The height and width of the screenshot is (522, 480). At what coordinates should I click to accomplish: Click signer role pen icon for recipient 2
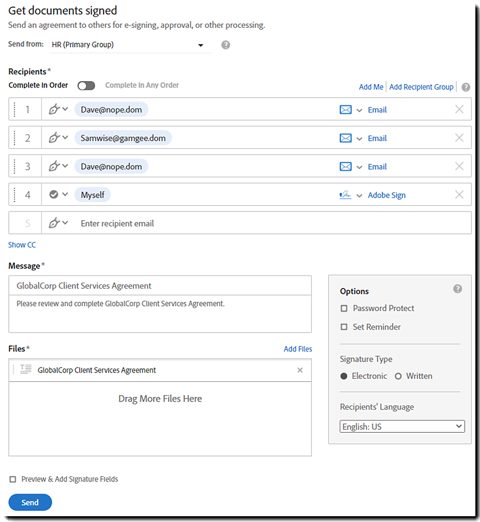pyautogui.click(x=54, y=138)
